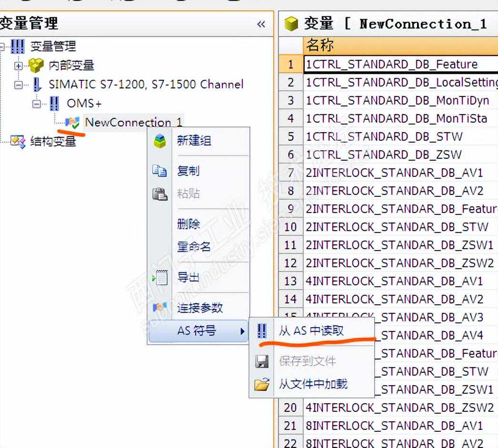Collapse the 变量管理 panel with double chevron
This screenshot has width=498, height=448.
[x=261, y=24]
